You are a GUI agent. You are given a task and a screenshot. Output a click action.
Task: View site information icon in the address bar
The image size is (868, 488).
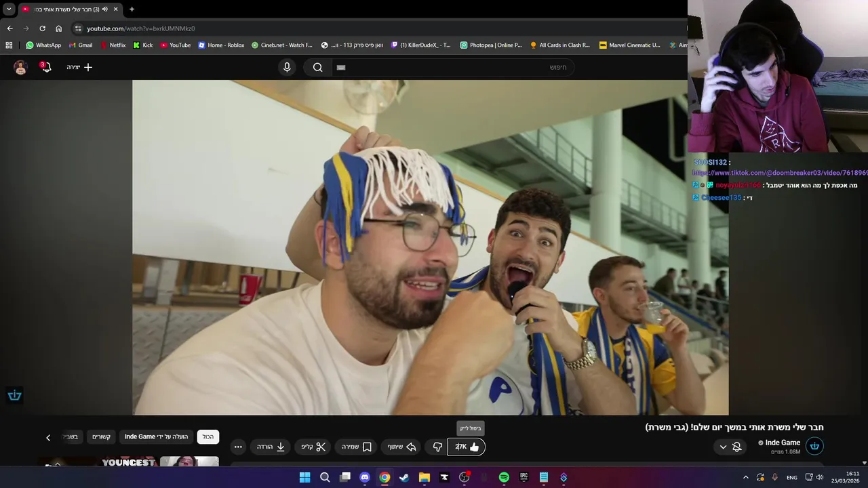pyautogui.click(x=78, y=28)
